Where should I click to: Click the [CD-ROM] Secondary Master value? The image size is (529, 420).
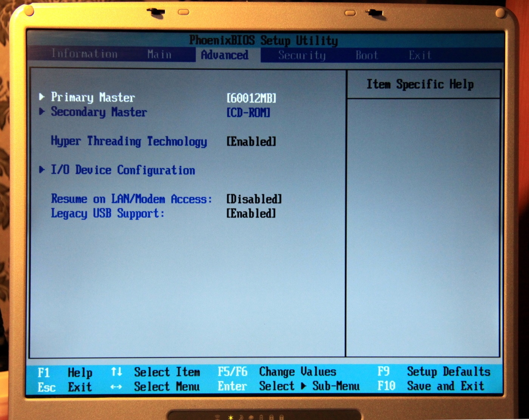(x=248, y=113)
